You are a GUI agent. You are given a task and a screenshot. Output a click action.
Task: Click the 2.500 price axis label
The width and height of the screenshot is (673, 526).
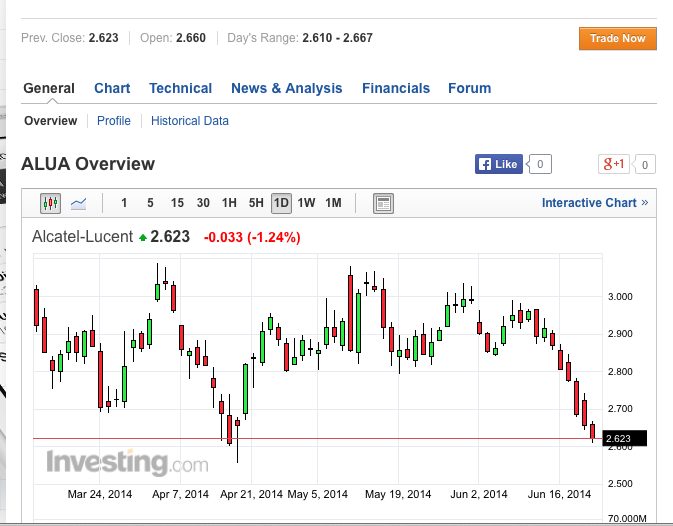click(x=620, y=484)
